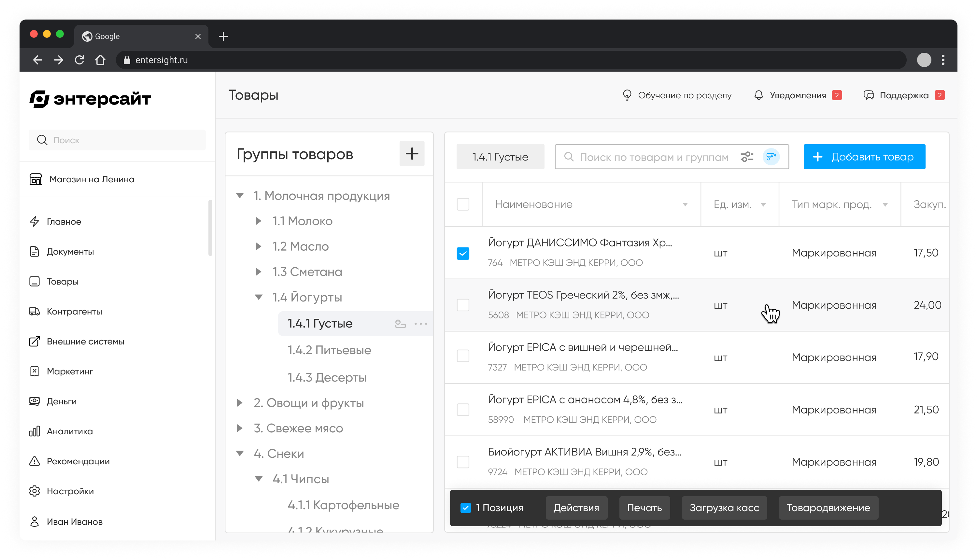Expand the 1.2 Масло group
This screenshot has height=560, width=977.
tap(259, 246)
